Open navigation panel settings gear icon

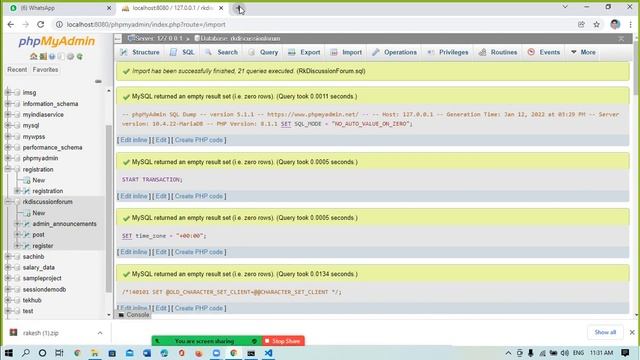pyautogui.click(x=70, y=56)
